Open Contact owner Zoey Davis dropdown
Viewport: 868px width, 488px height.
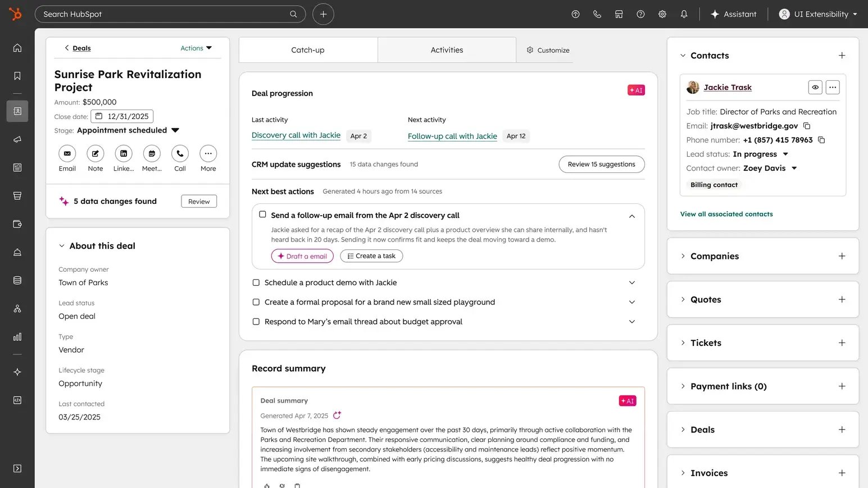tap(770, 168)
